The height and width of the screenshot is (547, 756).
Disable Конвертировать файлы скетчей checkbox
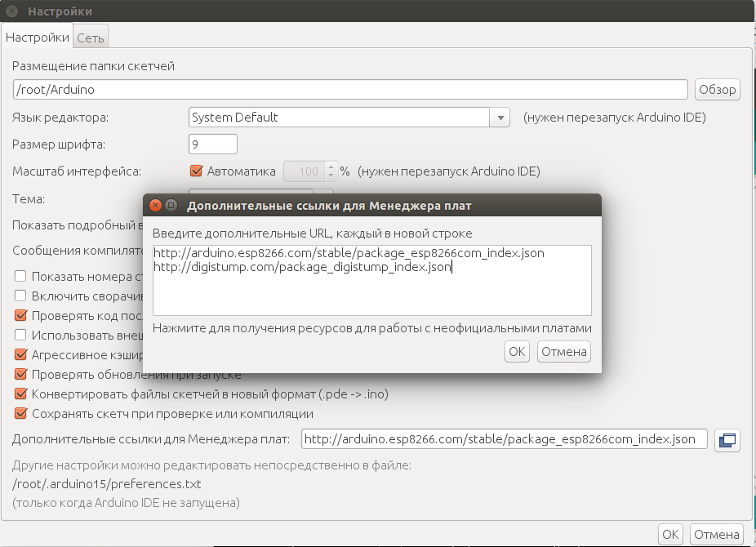pyautogui.click(x=21, y=394)
